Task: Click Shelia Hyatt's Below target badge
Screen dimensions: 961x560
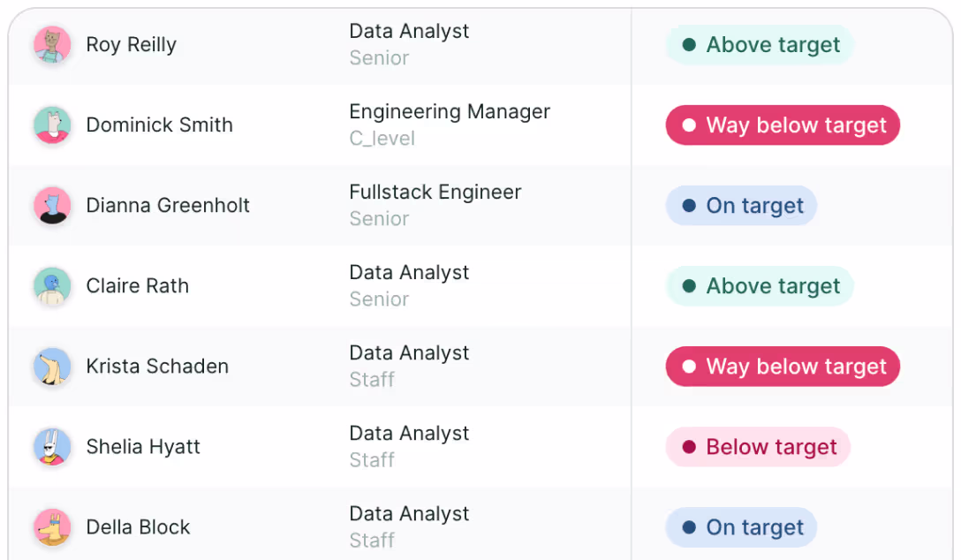Action: 758,447
